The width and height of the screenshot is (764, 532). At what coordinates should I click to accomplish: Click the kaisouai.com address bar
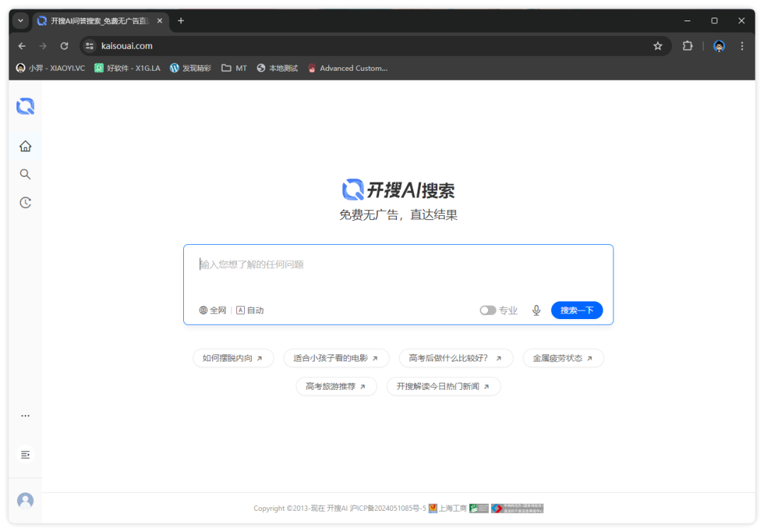(x=375, y=46)
